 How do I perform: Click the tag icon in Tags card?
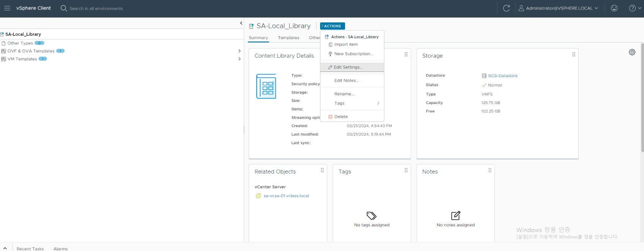click(371, 216)
